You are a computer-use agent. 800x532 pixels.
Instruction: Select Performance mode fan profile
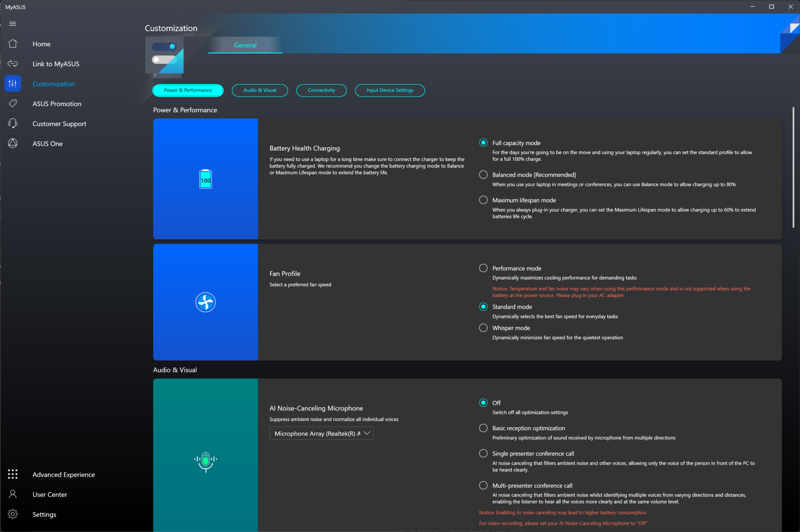[483, 268]
